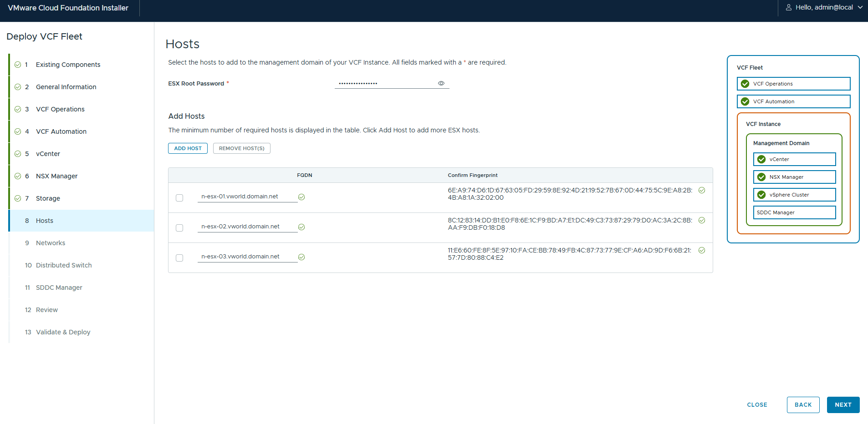
Task: Click completed check icon for Existing Components step
Action: 18,65
